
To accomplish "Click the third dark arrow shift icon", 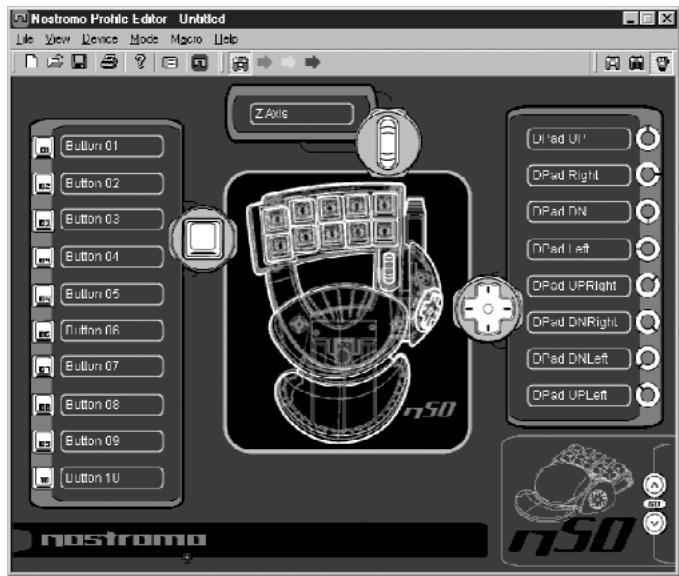I will coord(312,62).
